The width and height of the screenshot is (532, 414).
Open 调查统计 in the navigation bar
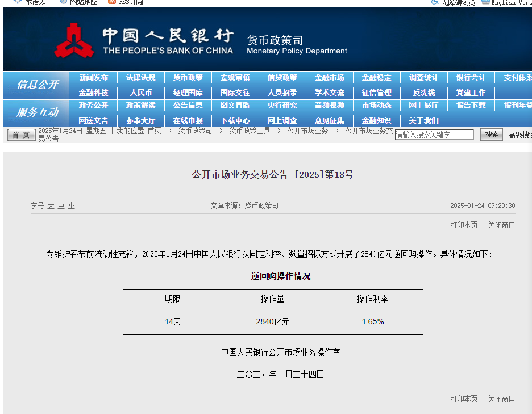(x=423, y=78)
